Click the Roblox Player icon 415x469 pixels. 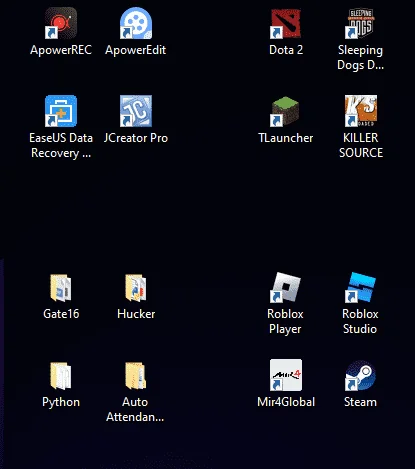click(x=286, y=287)
